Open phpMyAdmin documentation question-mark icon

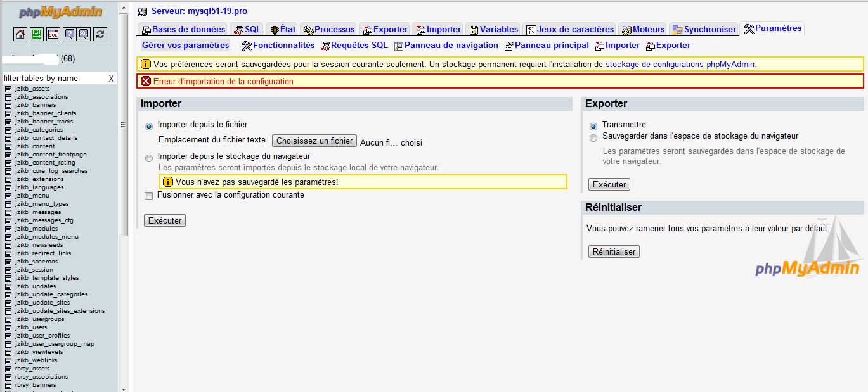[x=69, y=34]
